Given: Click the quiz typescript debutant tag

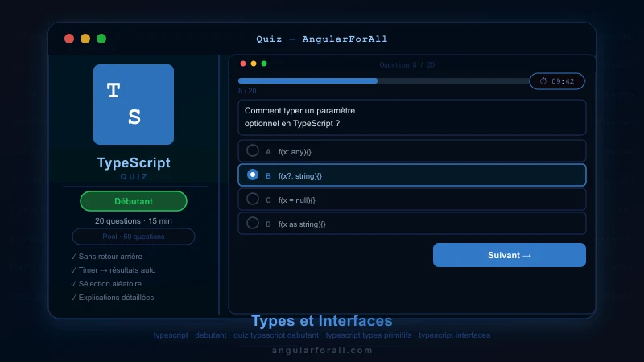Looking at the screenshot, I should (276, 335).
